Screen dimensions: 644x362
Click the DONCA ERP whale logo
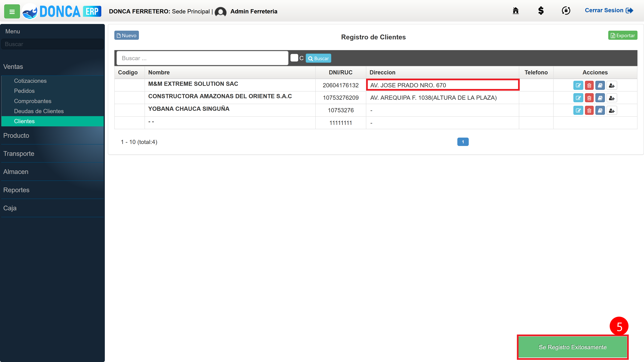click(62, 12)
